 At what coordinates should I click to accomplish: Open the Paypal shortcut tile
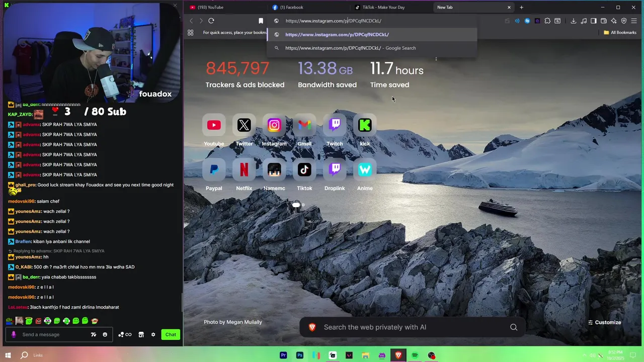pos(214,170)
